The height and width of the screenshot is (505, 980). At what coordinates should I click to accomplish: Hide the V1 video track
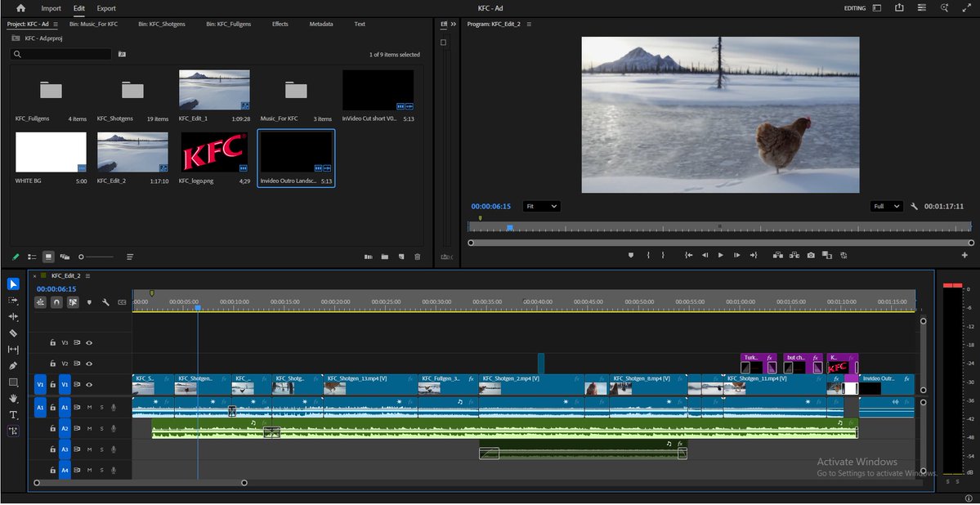89,384
